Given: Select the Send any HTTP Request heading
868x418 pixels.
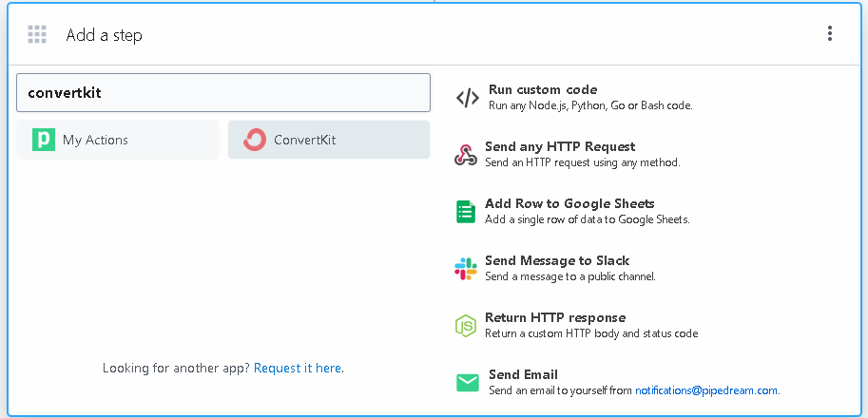Looking at the screenshot, I should click(x=560, y=146).
